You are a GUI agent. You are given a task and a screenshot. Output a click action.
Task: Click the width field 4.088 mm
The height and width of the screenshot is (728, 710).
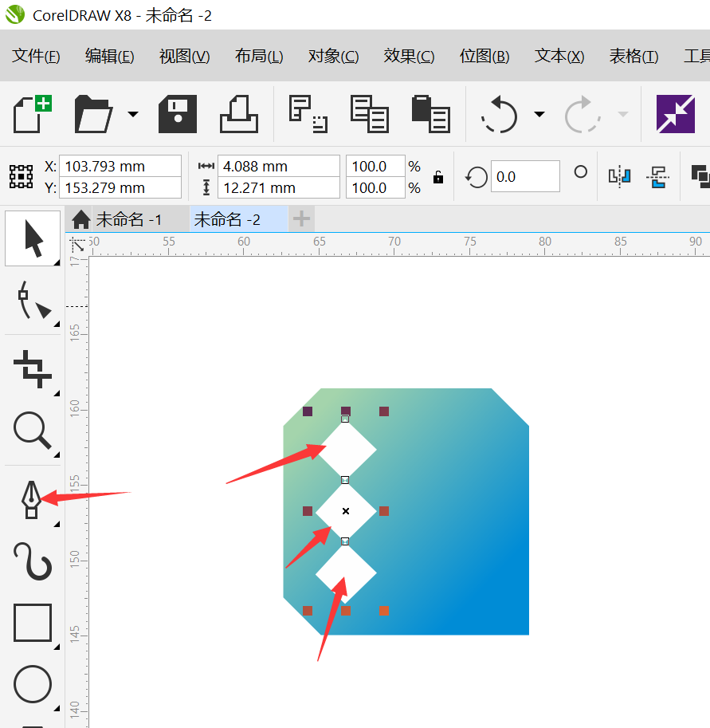(279, 166)
